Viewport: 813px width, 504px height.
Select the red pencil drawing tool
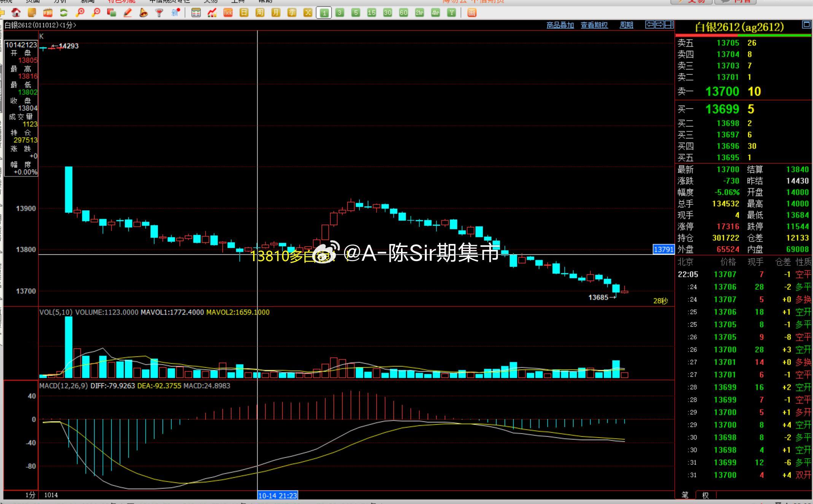pyautogui.click(x=128, y=13)
